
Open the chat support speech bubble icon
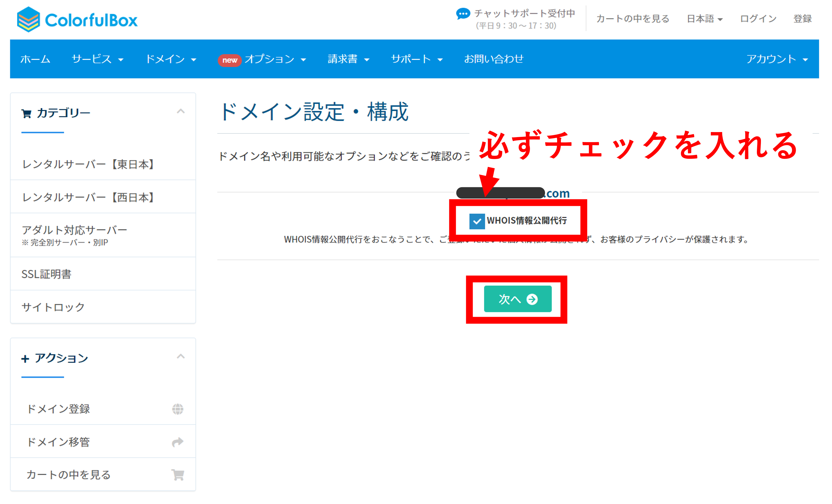(x=463, y=14)
